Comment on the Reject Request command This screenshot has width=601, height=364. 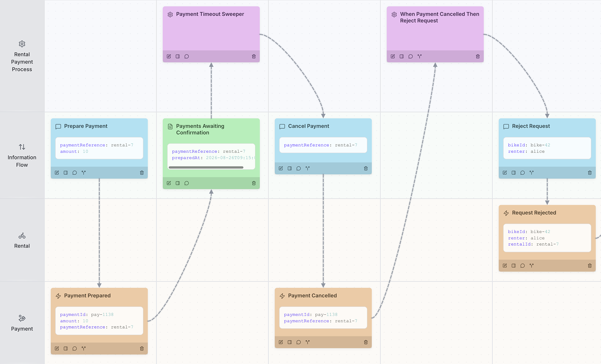(523, 173)
